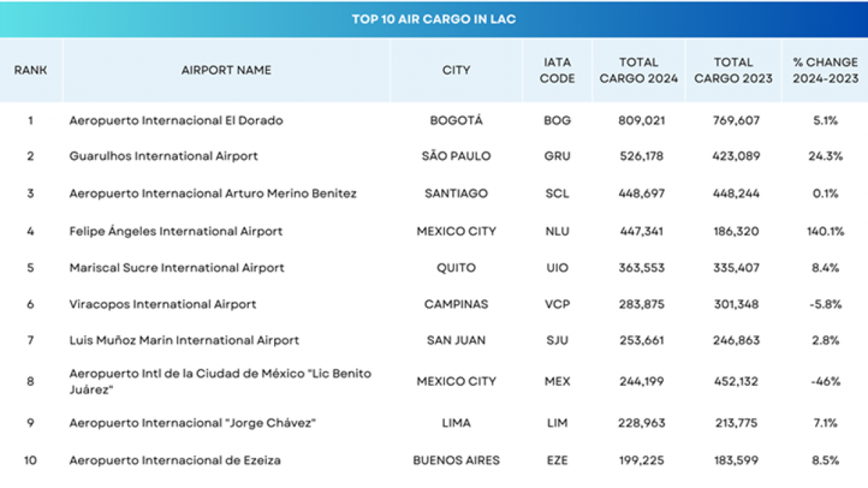Click the TOTAL CARGO 2024 header

pyautogui.click(x=639, y=70)
